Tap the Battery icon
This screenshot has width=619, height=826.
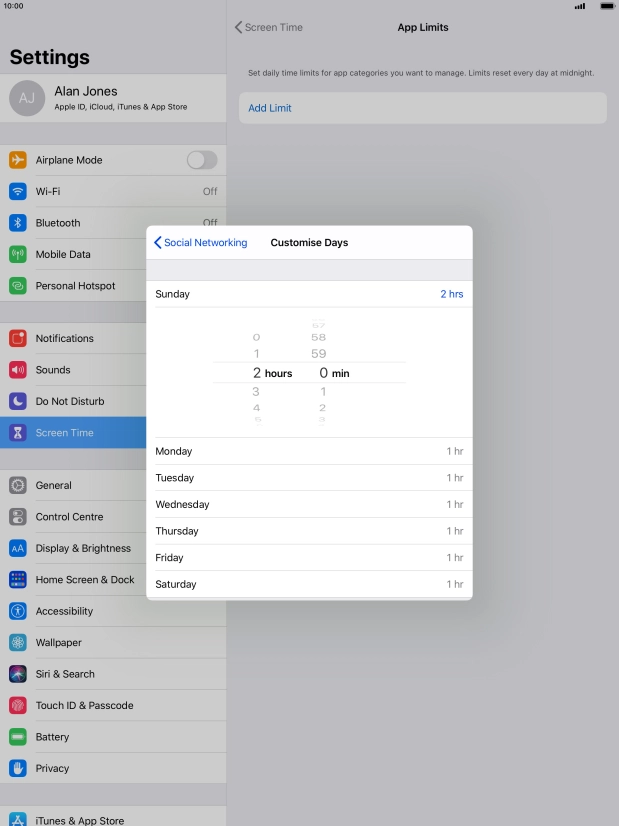click(18, 737)
